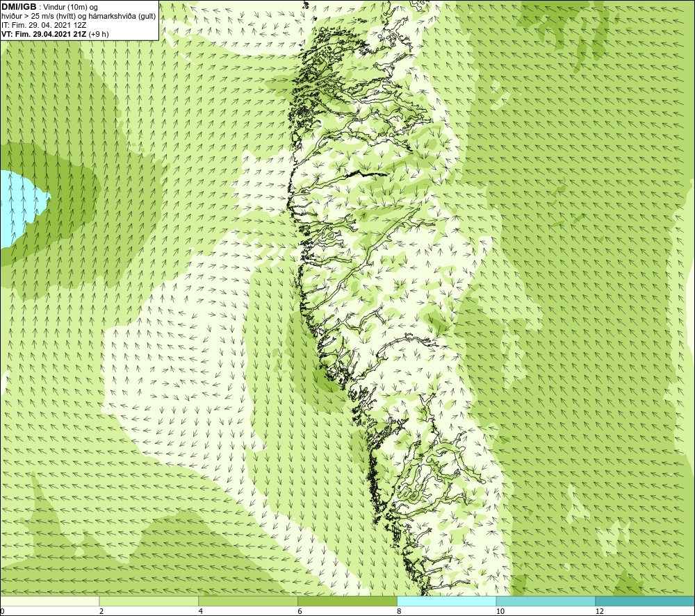Click the scale label '0'
The width and height of the screenshot is (695, 616).
coord(2,611)
